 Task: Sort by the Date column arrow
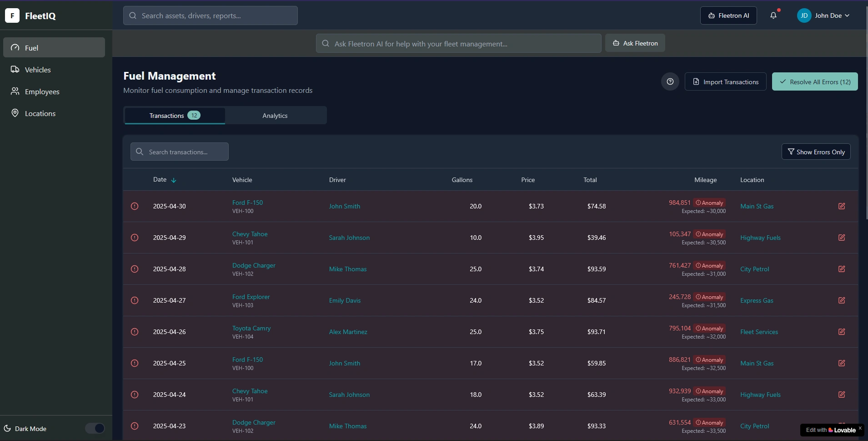coord(174,180)
